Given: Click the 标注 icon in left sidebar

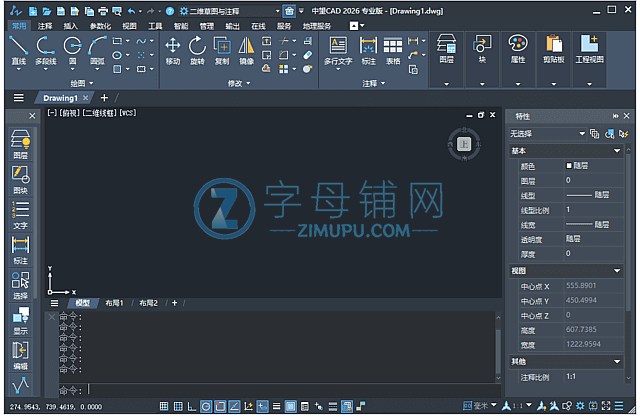Looking at the screenshot, I should pos(20,250).
